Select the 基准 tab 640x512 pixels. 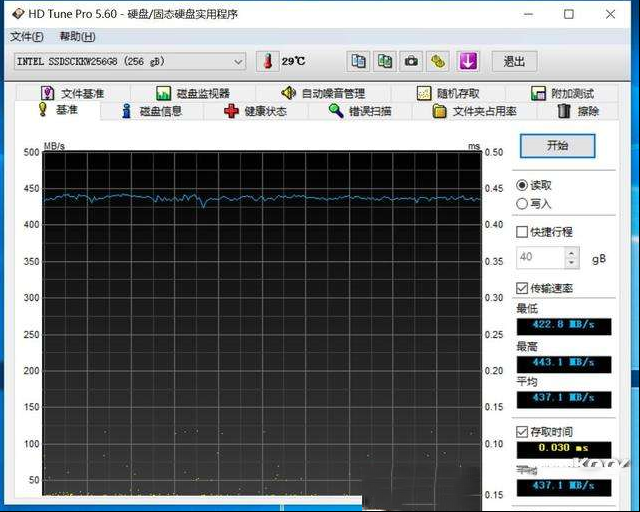coord(58,110)
